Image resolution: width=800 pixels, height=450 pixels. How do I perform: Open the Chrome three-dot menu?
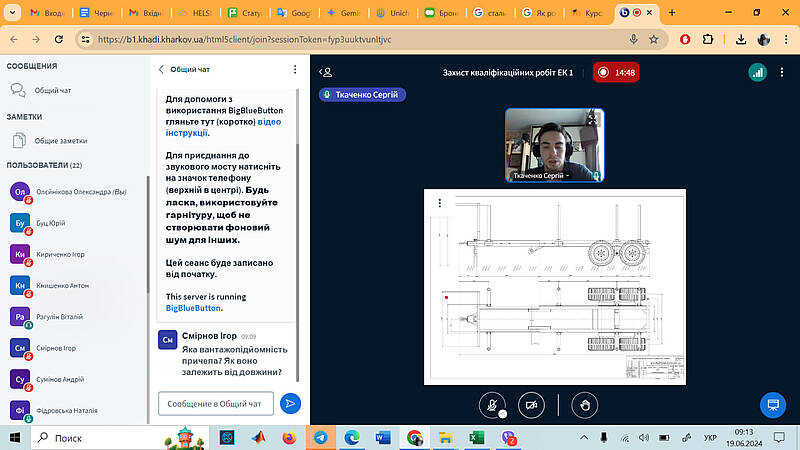786,39
